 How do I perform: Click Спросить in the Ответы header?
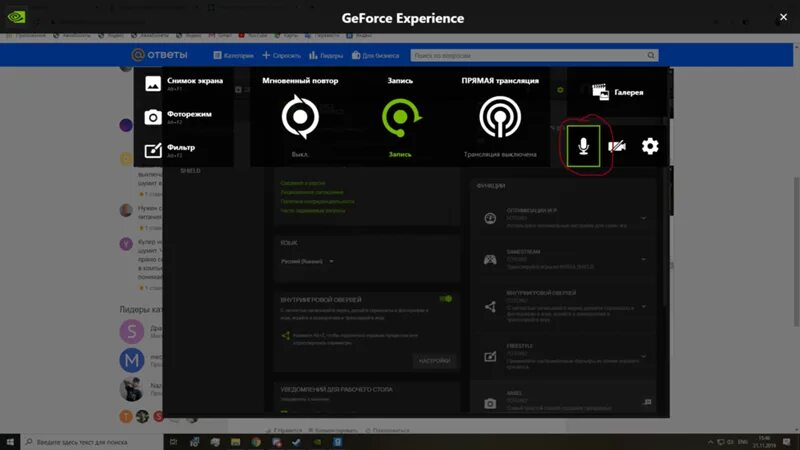[x=281, y=55]
